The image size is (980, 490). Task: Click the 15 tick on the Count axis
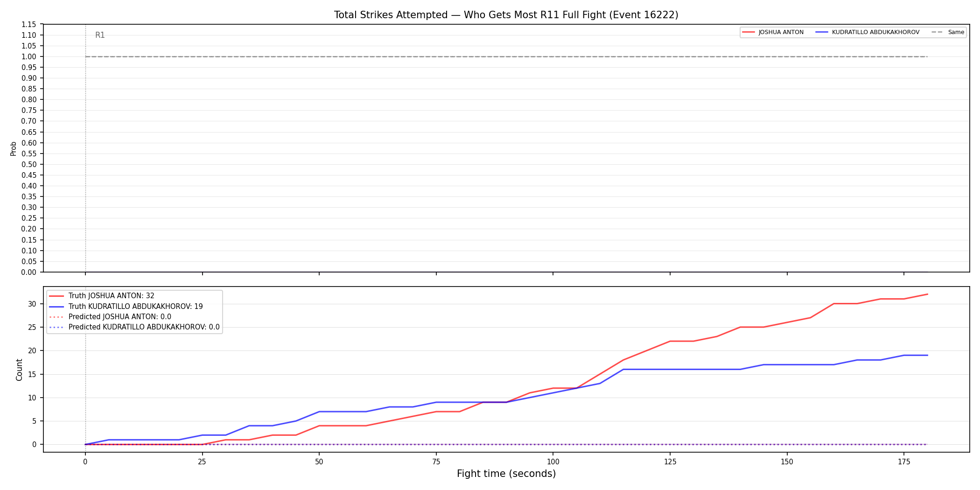point(32,374)
